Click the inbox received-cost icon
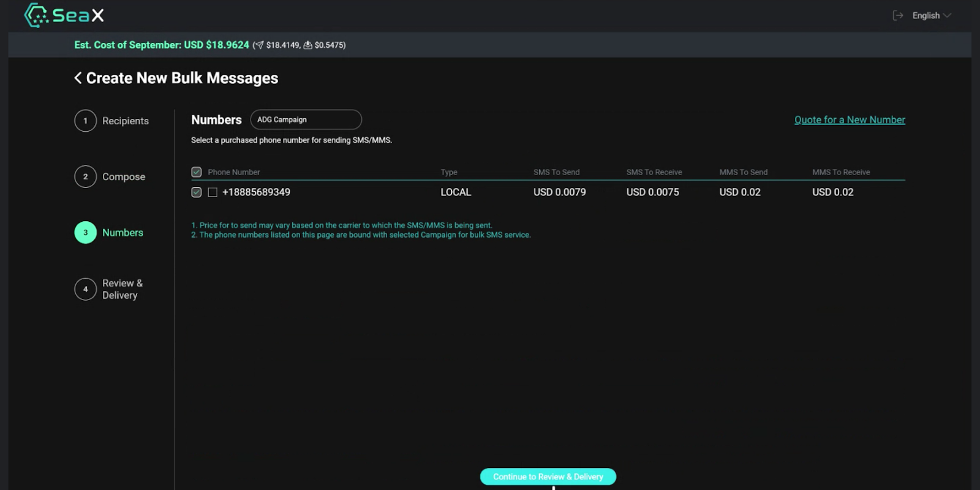The image size is (980, 490). coord(307,45)
